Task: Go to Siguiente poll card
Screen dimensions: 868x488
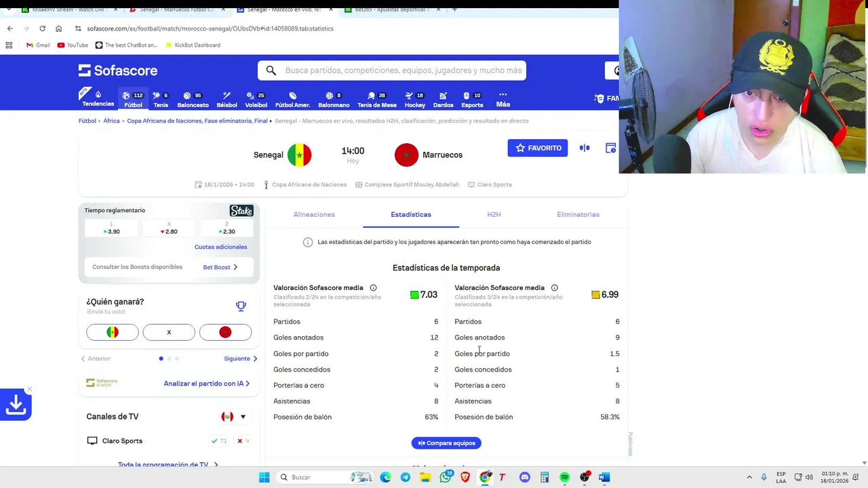Action: [241, 359]
